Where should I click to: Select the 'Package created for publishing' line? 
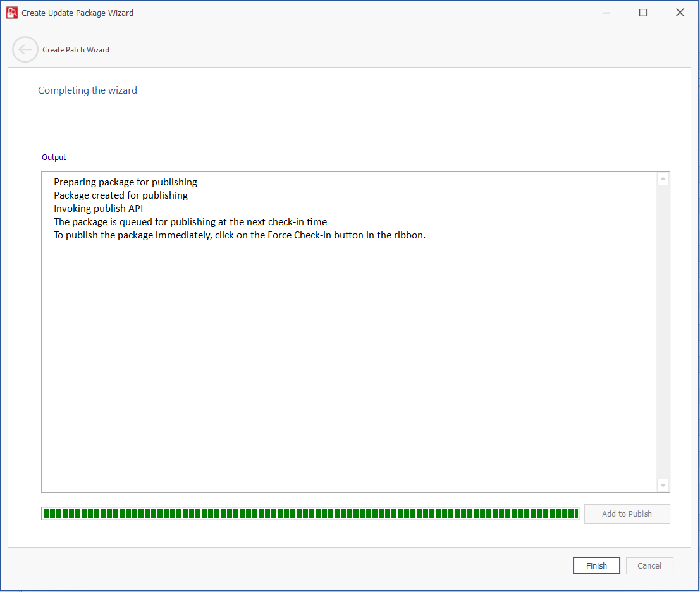[121, 195]
